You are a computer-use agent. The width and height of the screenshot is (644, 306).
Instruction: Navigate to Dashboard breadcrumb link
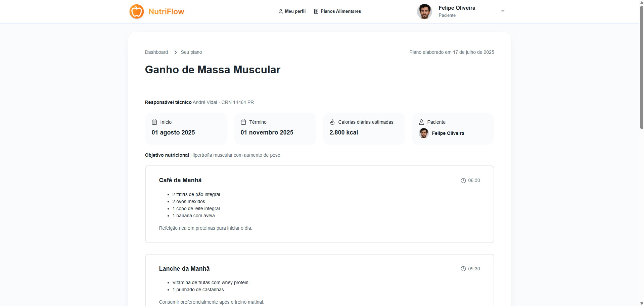[x=156, y=52]
